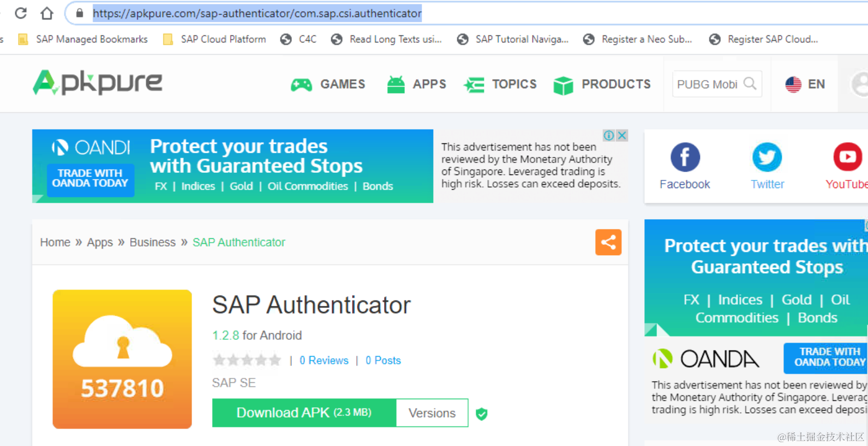Open the ad info icon
This screenshot has width=868, height=446.
pyautogui.click(x=609, y=135)
